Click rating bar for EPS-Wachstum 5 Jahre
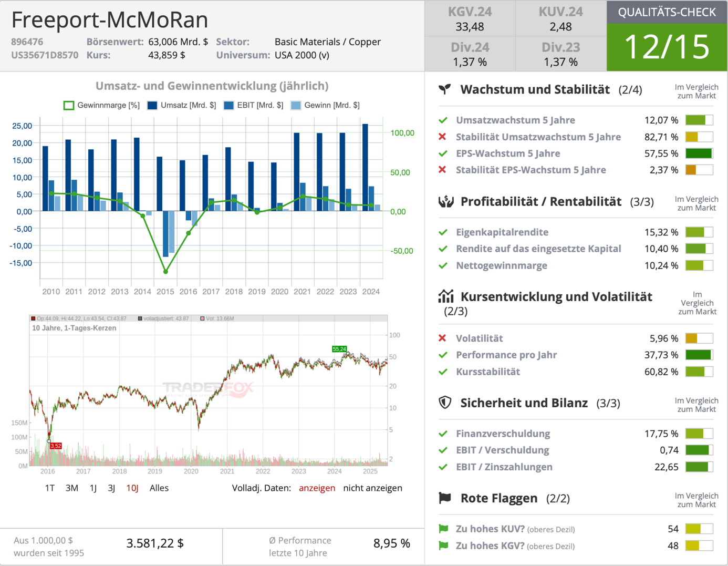 [x=699, y=153]
